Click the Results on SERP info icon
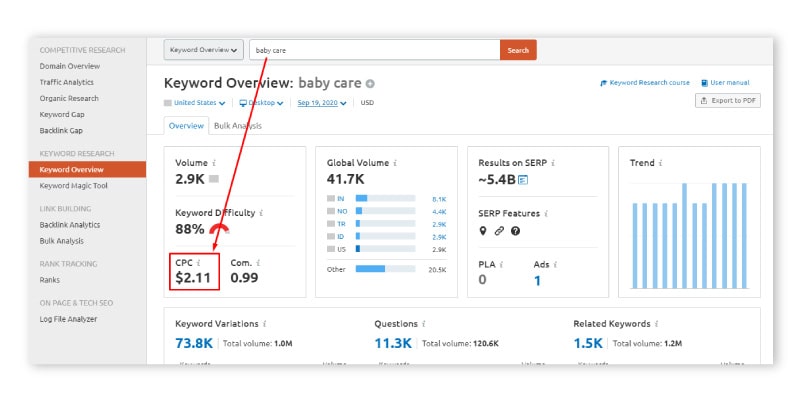 [553, 163]
